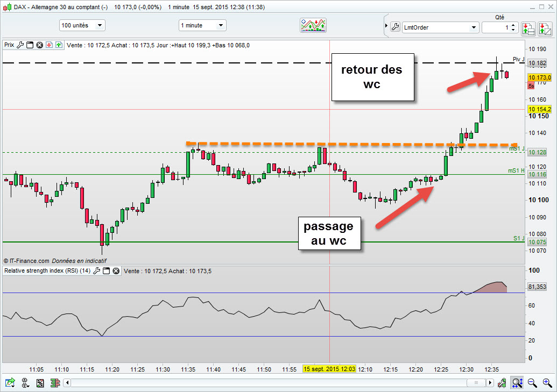The width and height of the screenshot is (557, 392).
Task: Click the DAX candlestick title bar icon
Action: pyautogui.click(x=7, y=7)
